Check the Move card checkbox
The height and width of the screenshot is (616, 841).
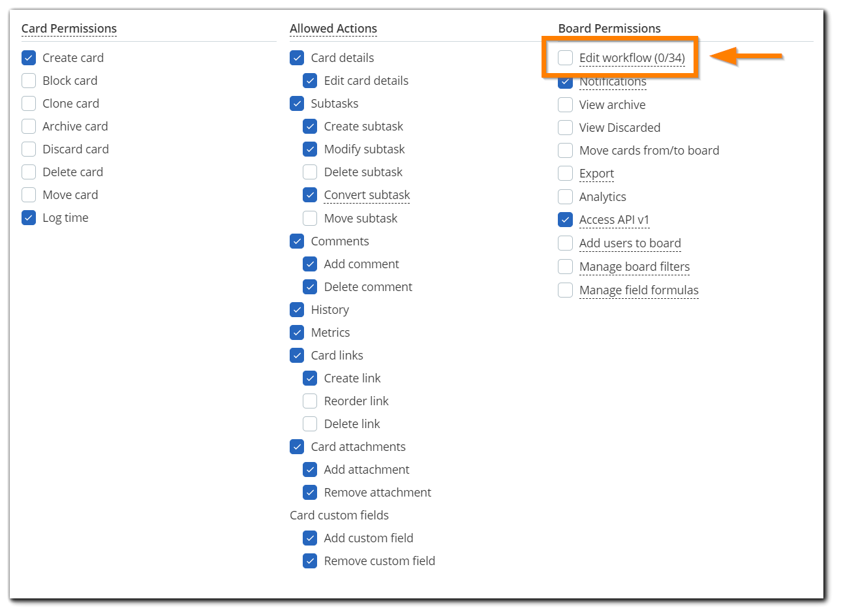click(29, 194)
